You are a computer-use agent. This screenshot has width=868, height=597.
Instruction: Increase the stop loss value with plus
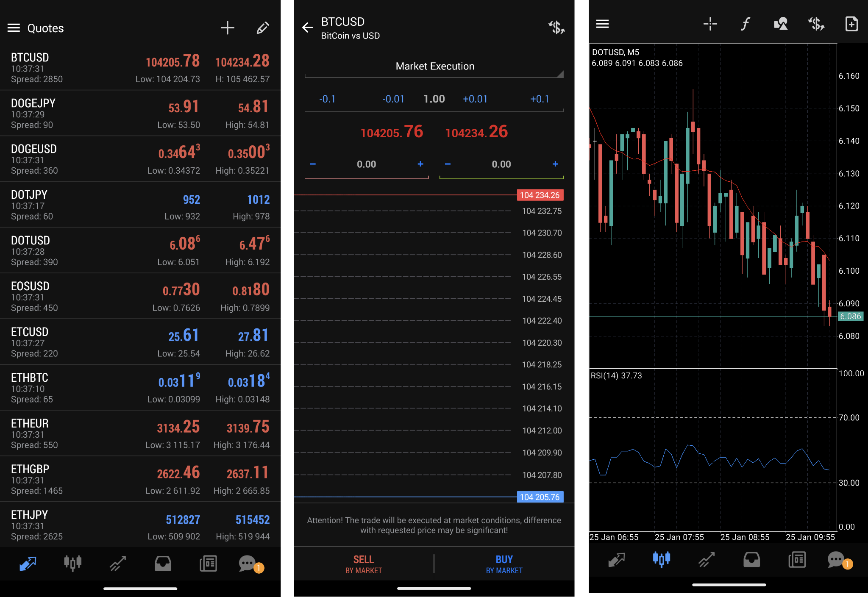pos(420,164)
